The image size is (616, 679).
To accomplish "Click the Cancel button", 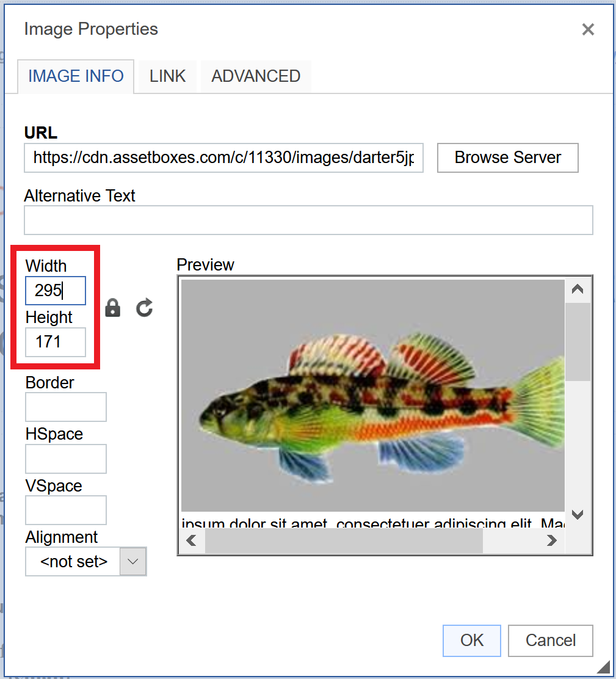I will [551, 641].
